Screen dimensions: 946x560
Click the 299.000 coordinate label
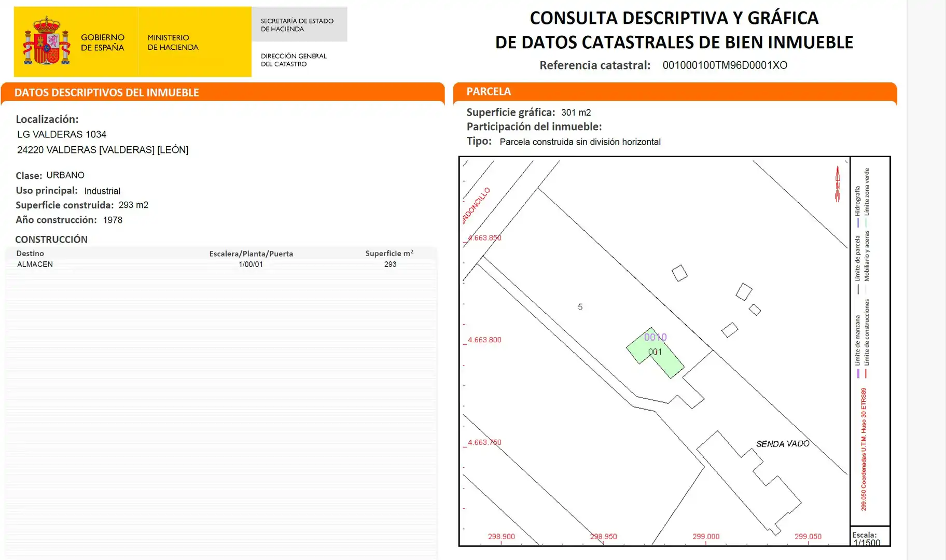[706, 537]
